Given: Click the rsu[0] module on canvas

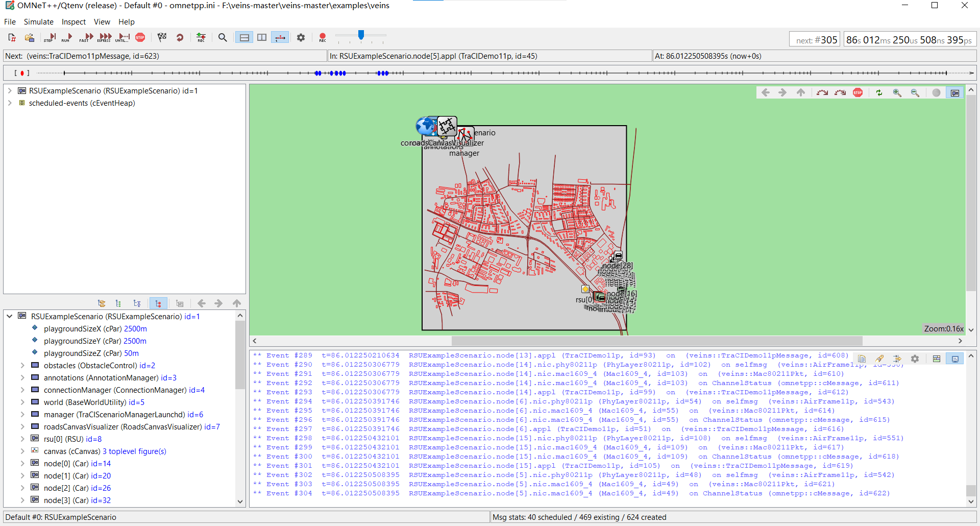Looking at the screenshot, I should point(585,290).
